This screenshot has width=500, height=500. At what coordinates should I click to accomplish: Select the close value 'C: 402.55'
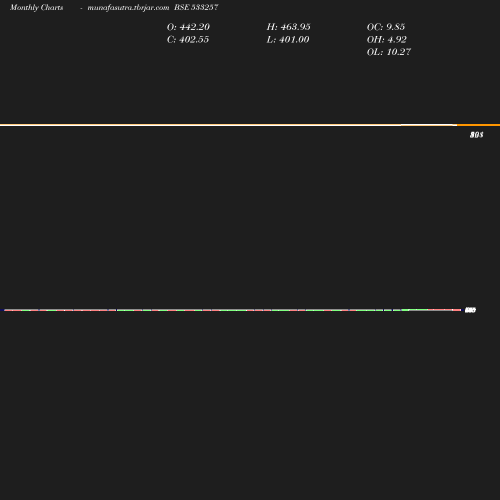coord(188,40)
